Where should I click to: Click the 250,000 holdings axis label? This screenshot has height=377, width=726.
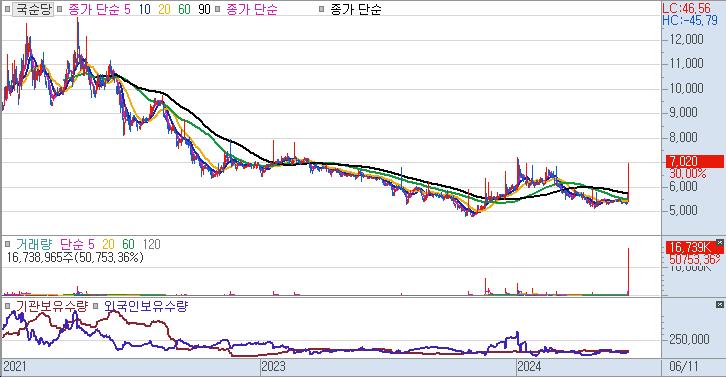coord(689,339)
